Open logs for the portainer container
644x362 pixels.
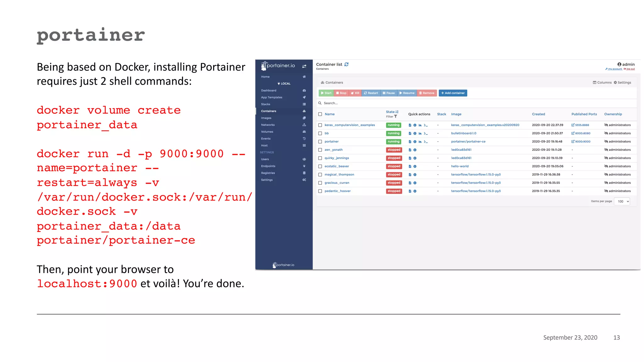410,142
